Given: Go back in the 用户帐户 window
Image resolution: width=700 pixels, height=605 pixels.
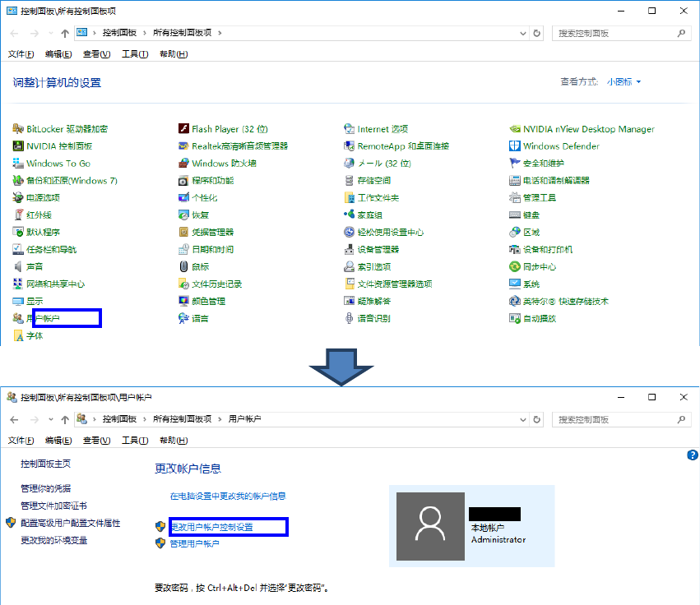Looking at the screenshot, I should pyautogui.click(x=14, y=419).
